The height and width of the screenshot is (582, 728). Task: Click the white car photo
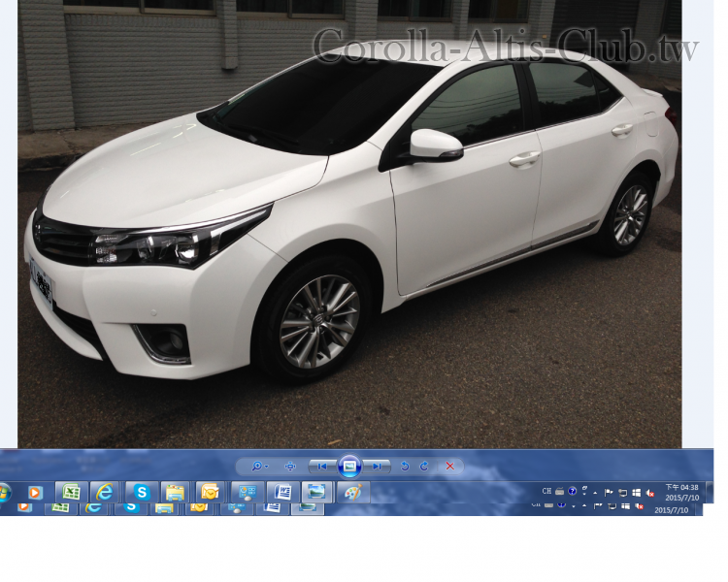(349, 224)
